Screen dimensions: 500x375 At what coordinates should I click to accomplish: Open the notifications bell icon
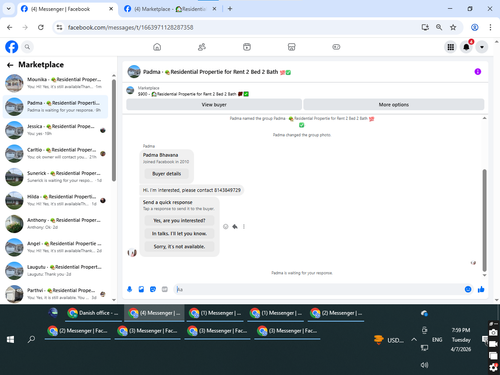pos(466,47)
